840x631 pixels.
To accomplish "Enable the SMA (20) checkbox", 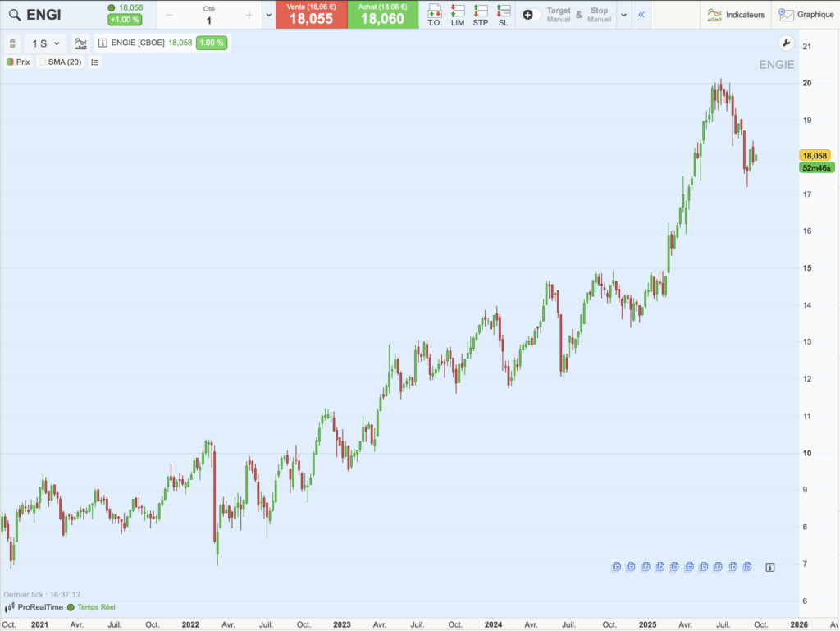I will pyautogui.click(x=43, y=62).
